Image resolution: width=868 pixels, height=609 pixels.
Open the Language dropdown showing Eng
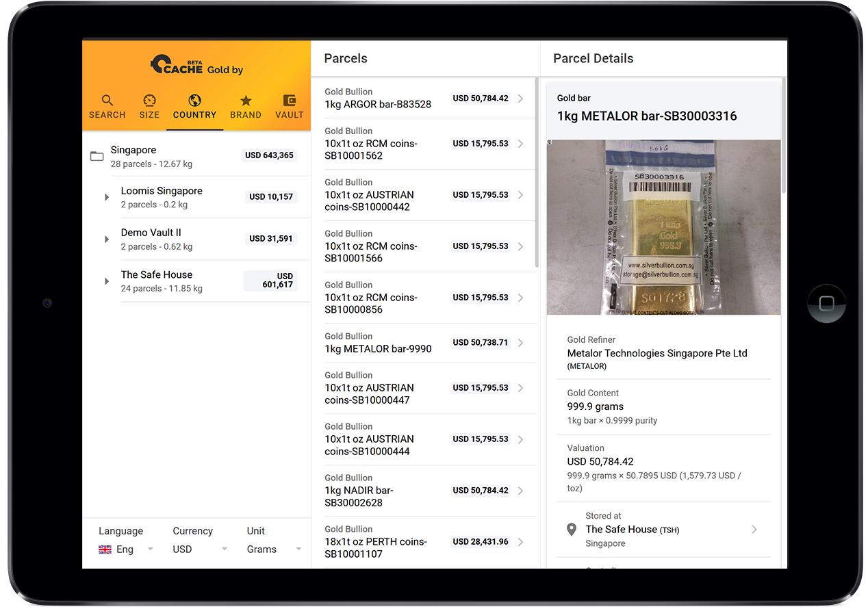pos(126,549)
